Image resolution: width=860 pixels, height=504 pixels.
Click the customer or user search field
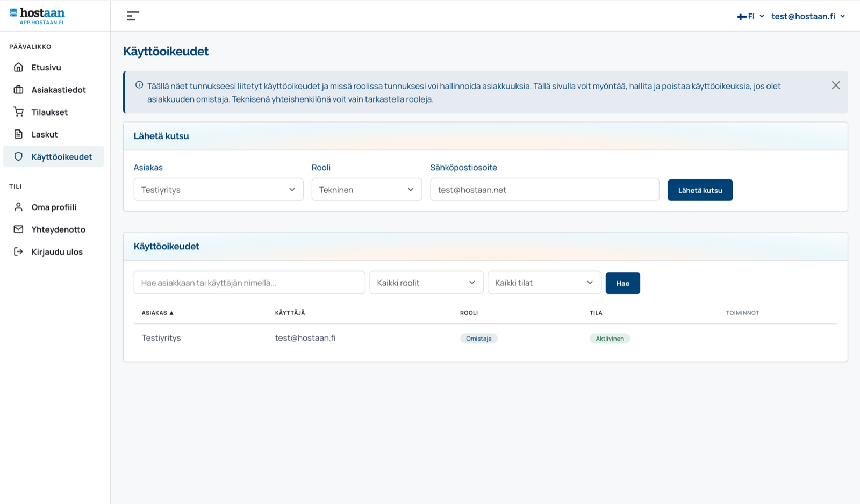point(249,283)
